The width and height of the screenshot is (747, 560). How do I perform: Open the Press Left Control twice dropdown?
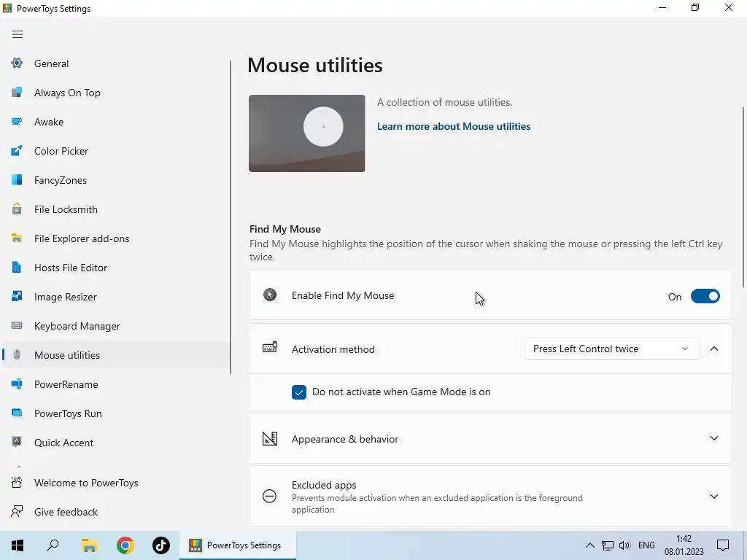pos(611,349)
